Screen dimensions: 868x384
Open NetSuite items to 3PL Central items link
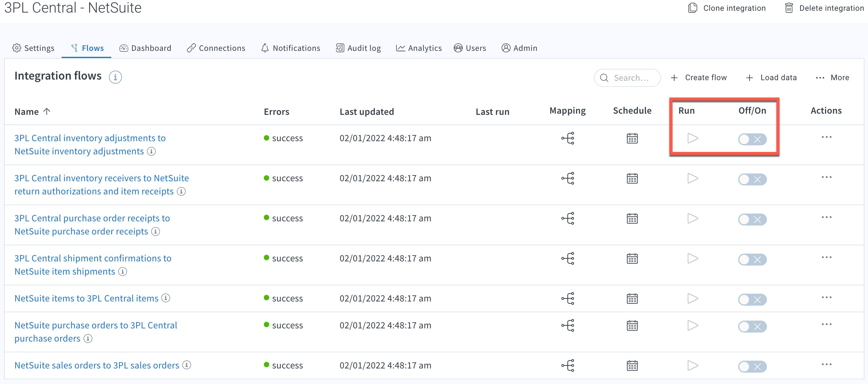tap(86, 298)
